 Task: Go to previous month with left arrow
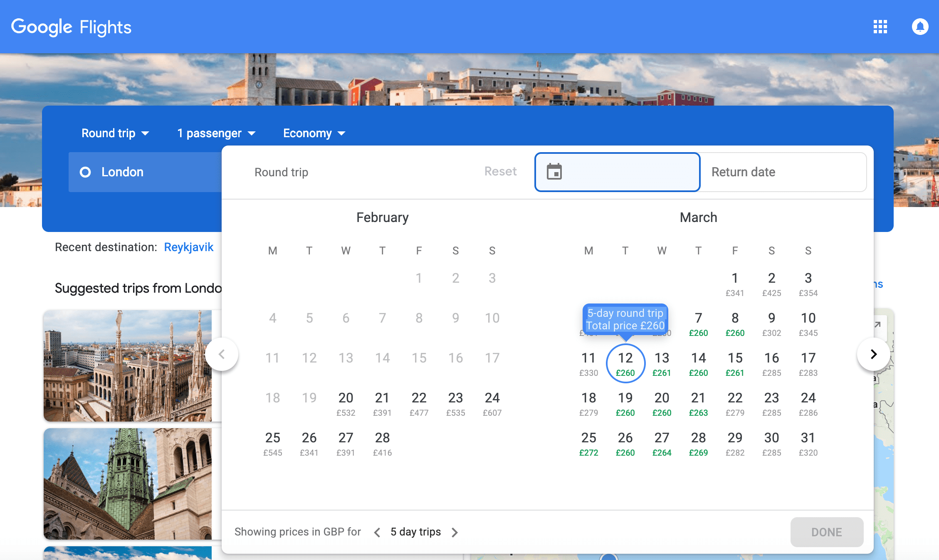tap(222, 354)
